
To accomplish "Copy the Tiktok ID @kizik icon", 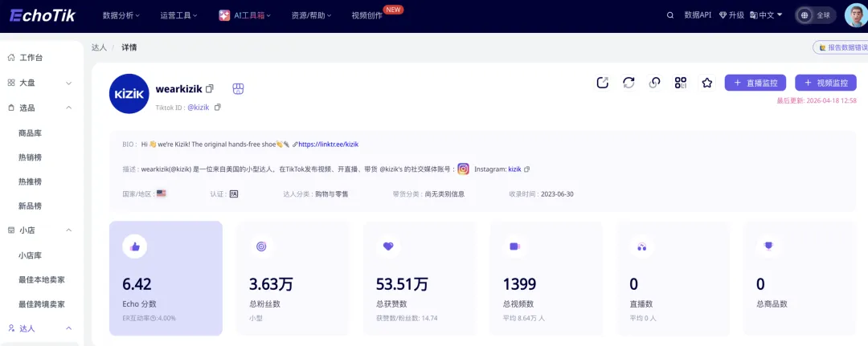I will point(218,108).
